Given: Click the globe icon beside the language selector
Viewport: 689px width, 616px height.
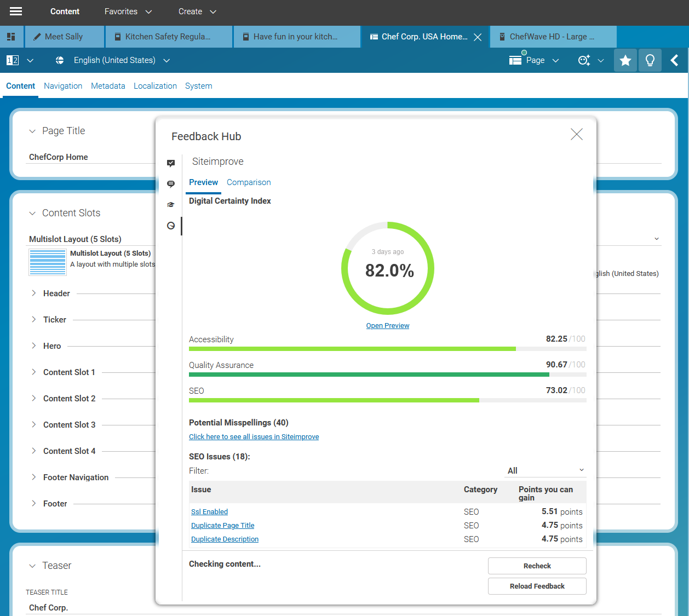Looking at the screenshot, I should click(59, 60).
